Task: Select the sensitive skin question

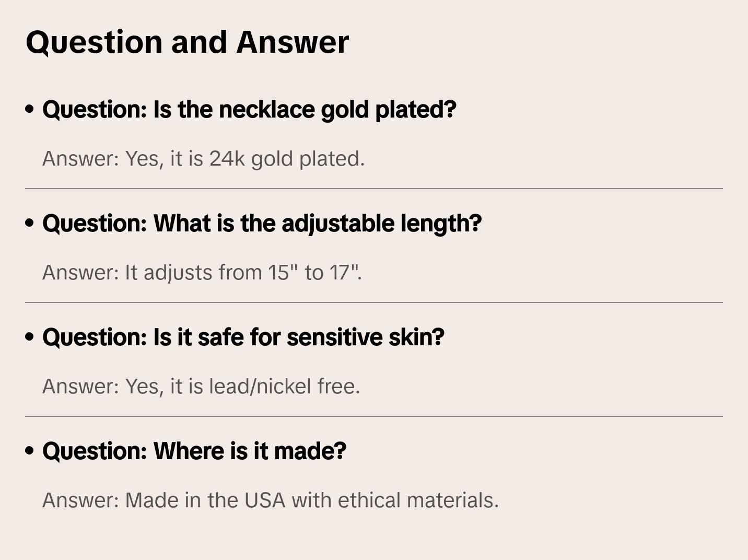Action: pyautogui.click(x=243, y=337)
